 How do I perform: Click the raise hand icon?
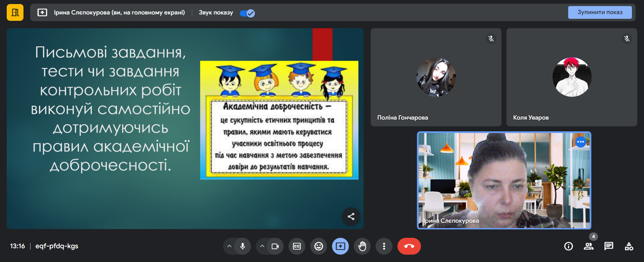tap(362, 246)
